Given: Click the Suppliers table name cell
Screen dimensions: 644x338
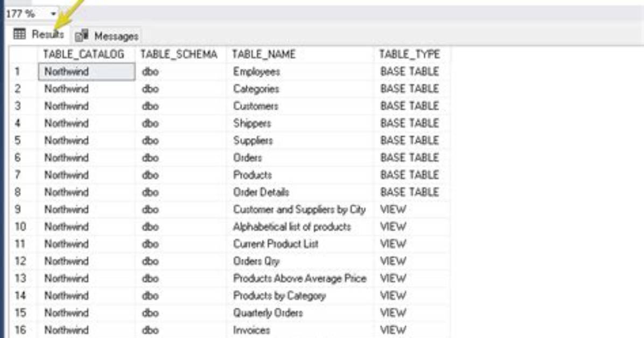Looking at the screenshot, I should pos(300,140).
